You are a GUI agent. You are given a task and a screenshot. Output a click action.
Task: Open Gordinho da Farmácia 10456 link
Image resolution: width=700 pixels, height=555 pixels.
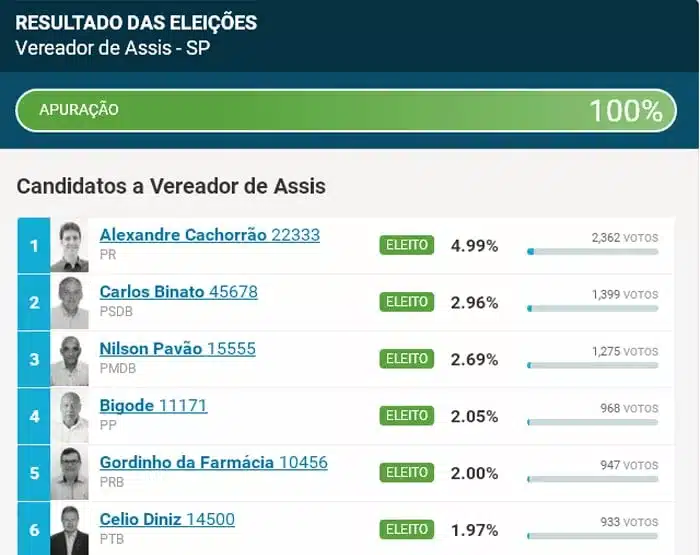click(213, 462)
